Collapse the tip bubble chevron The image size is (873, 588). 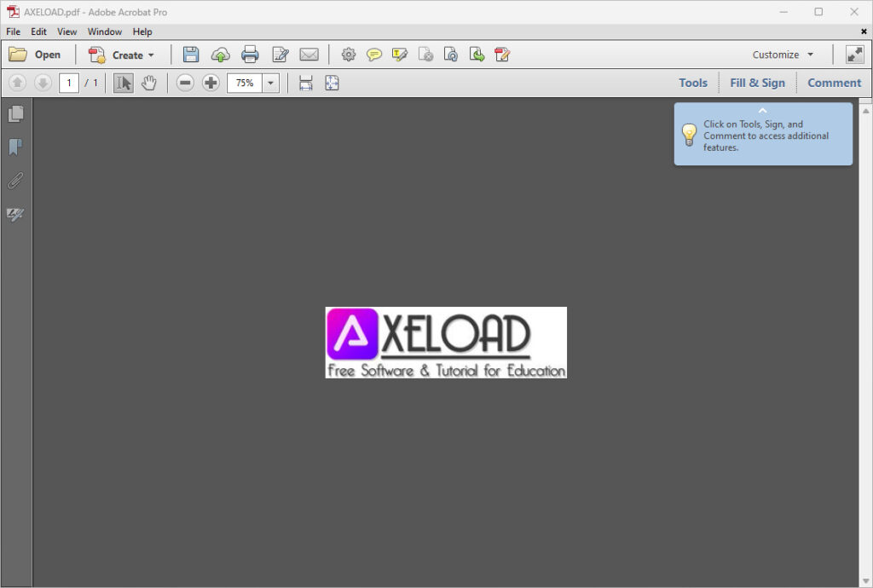(762, 110)
